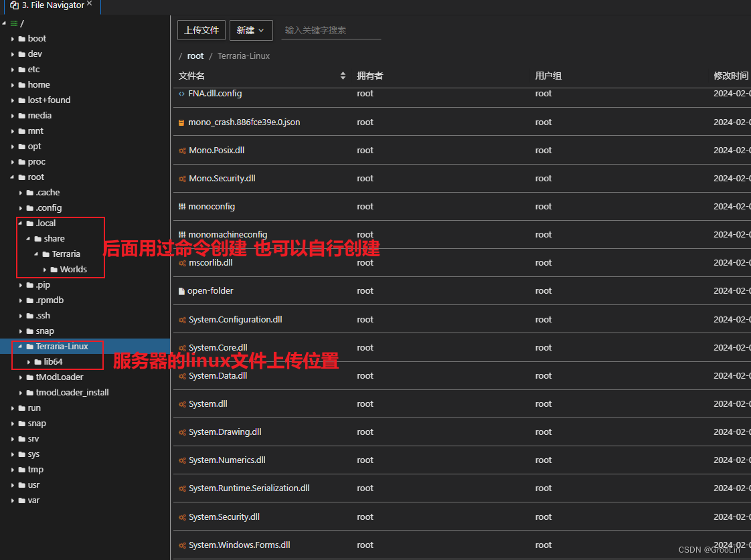
Task: Expand the etc folder arrow
Action: [x=13, y=70]
